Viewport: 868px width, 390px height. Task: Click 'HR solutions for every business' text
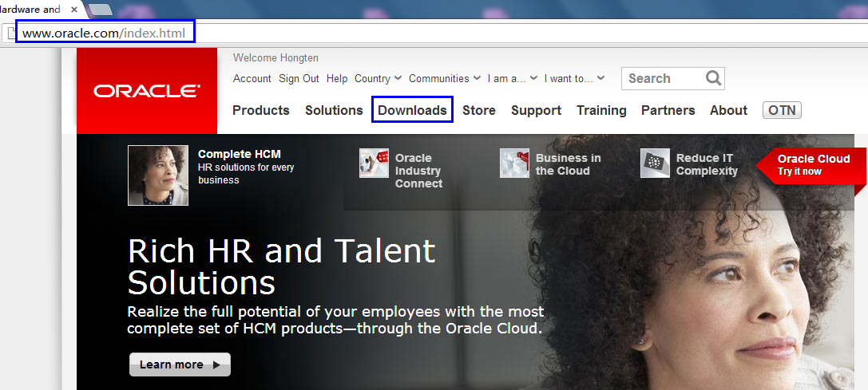(x=246, y=174)
